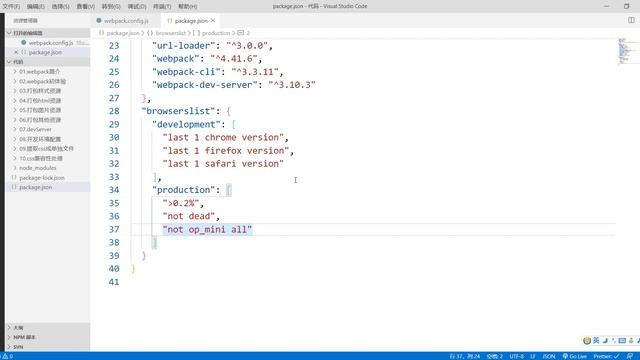The width and height of the screenshot is (640, 360).
Task: Switch to the webpack.config.js tab
Action: click(x=126, y=20)
